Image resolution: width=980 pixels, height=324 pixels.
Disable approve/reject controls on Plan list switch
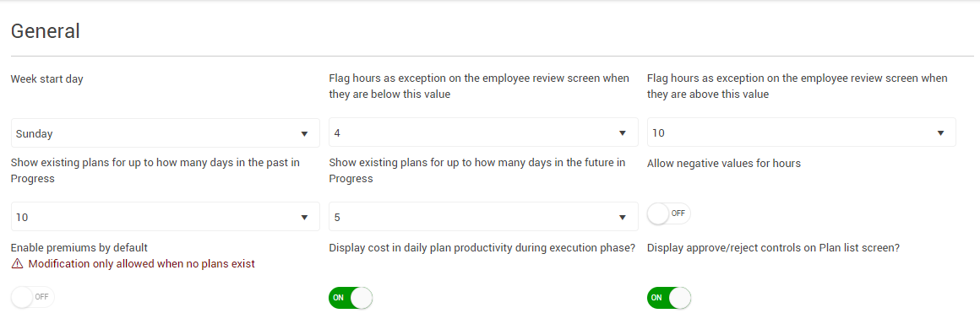pos(669,298)
